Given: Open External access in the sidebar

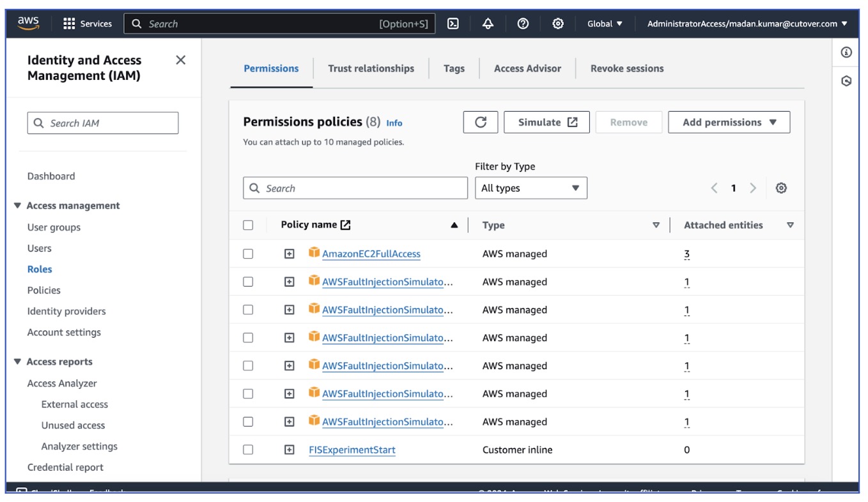Looking at the screenshot, I should [x=75, y=404].
